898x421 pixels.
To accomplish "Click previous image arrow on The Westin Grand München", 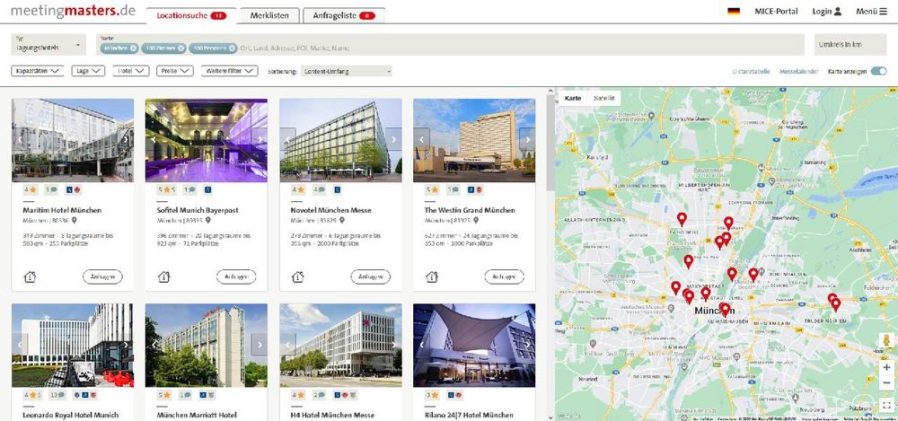I will point(422,140).
